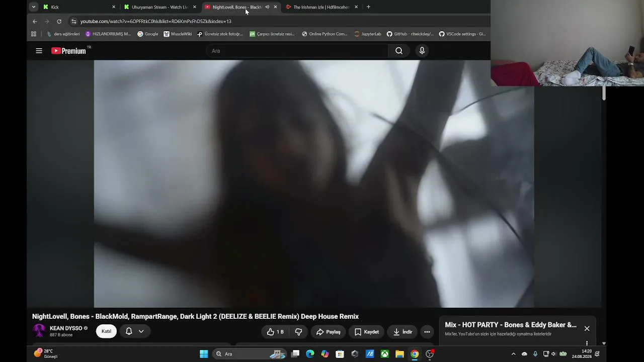Download the video with İndir

click(x=402, y=332)
